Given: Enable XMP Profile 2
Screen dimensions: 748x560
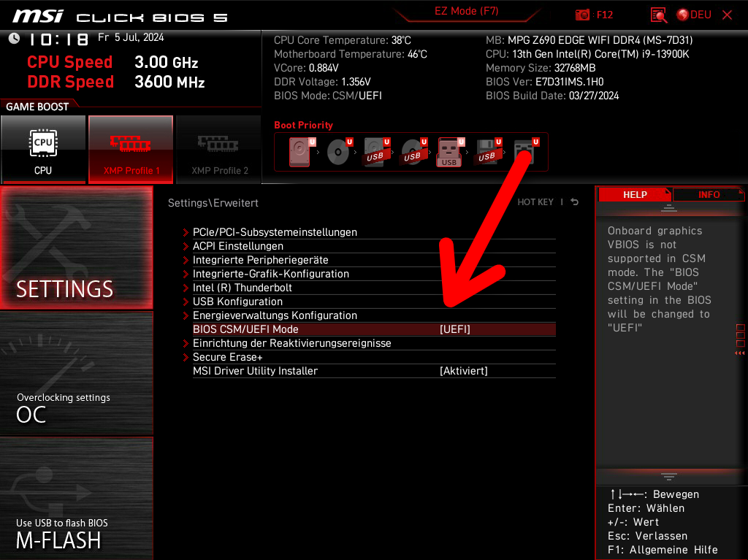Looking at the screenshot, I should point(219,150).
